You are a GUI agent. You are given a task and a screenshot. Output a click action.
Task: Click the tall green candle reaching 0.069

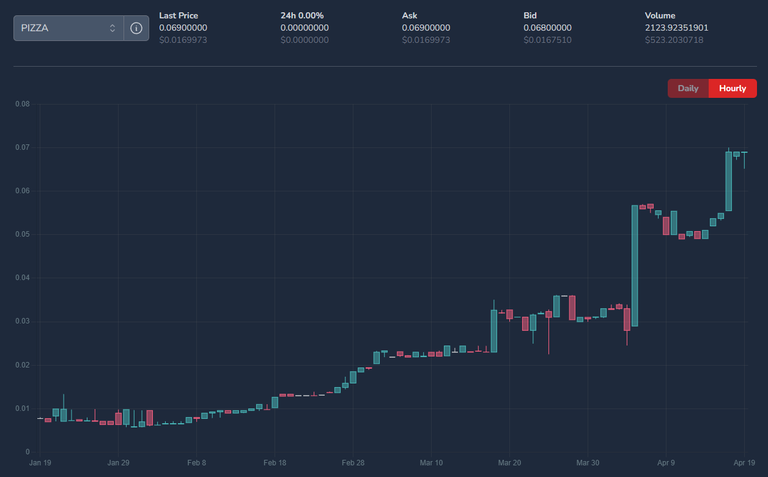[x=728, y=181]
